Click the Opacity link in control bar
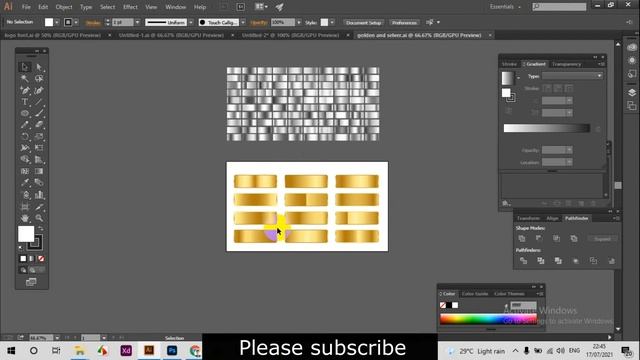 (259, 23)
